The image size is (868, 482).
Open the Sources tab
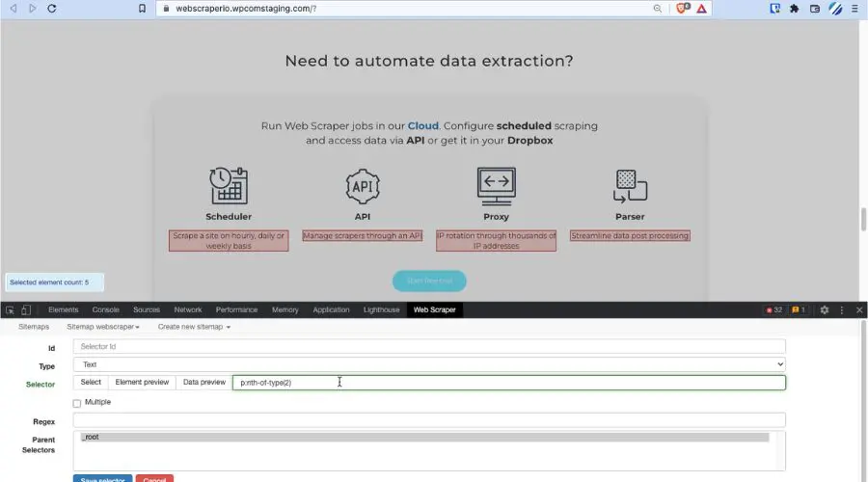pyautogui.click(x=147, y=309)
